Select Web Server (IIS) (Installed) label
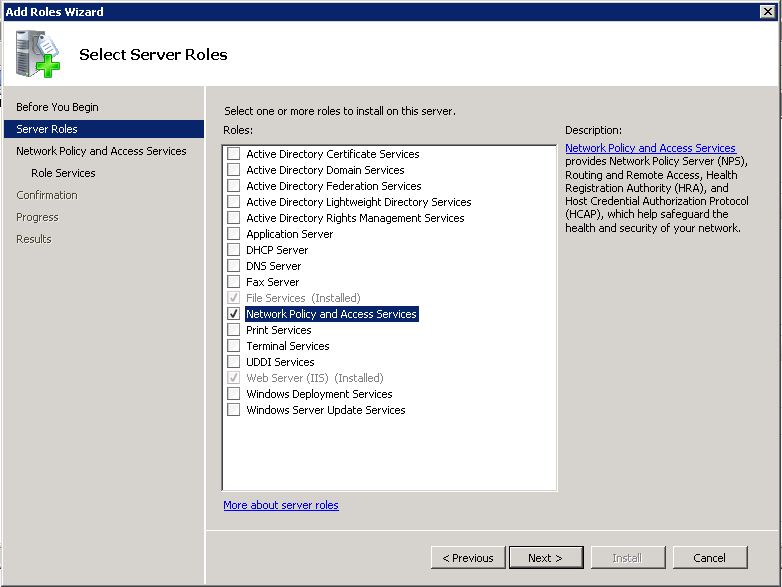The image size is (782, 587). [x=315, y=378]
